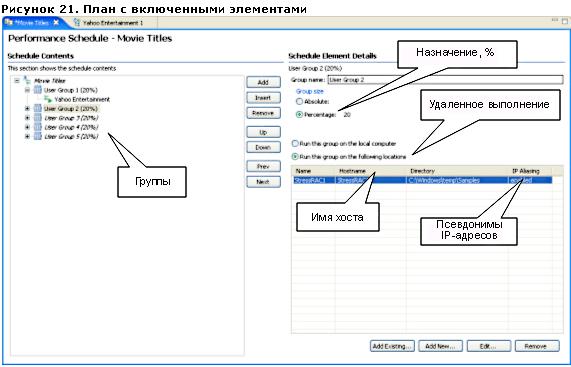Click the Prev button
This screenshot has width=571, height=367.
click(263, 166)
